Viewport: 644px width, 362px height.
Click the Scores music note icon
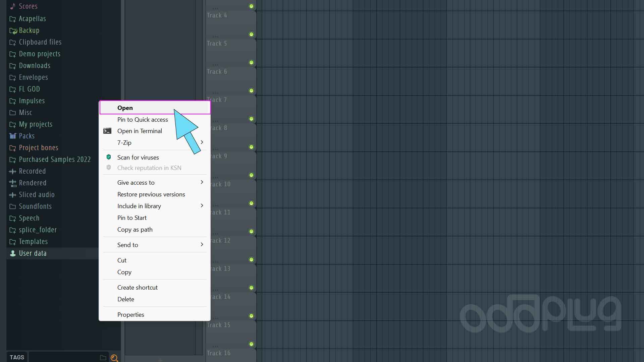coord(13,6)
